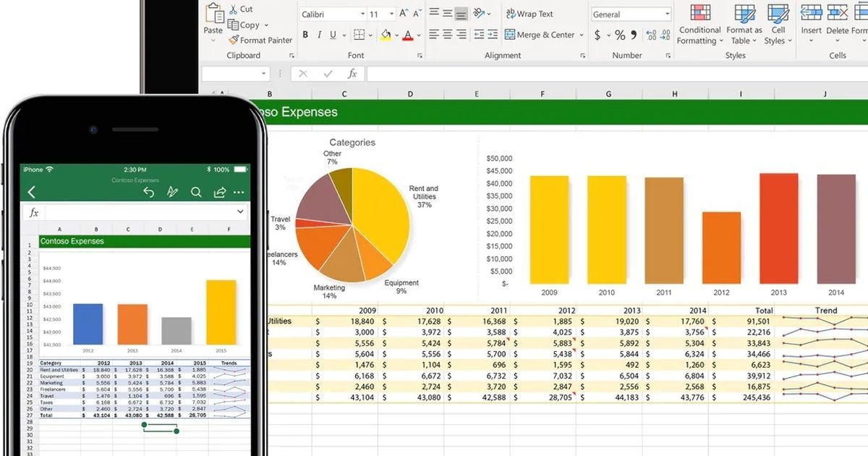Image resolution: width=868 pixels, height=456 pixels.
Task: Tap the back chevron on the iPhone
Action: point(31,192)
